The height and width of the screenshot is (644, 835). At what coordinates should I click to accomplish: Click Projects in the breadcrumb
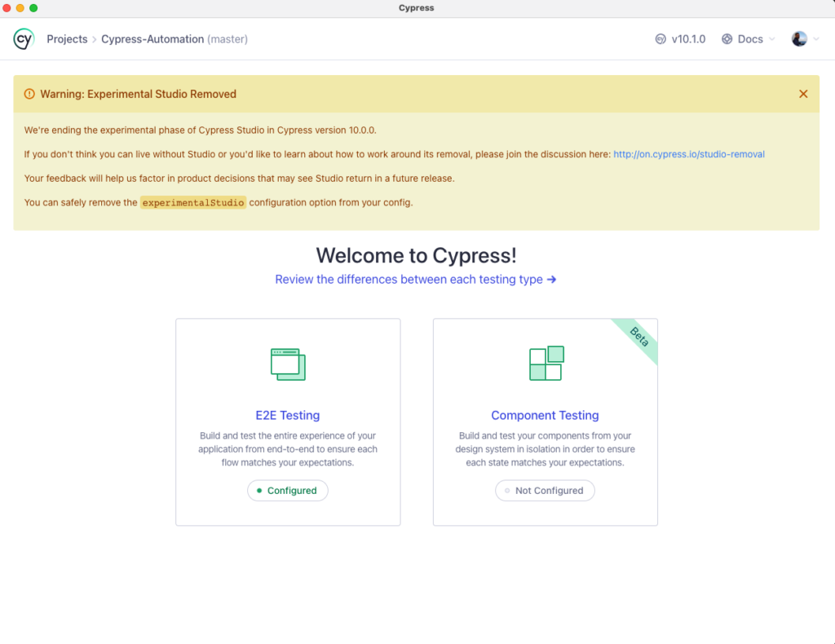point(67,38)
